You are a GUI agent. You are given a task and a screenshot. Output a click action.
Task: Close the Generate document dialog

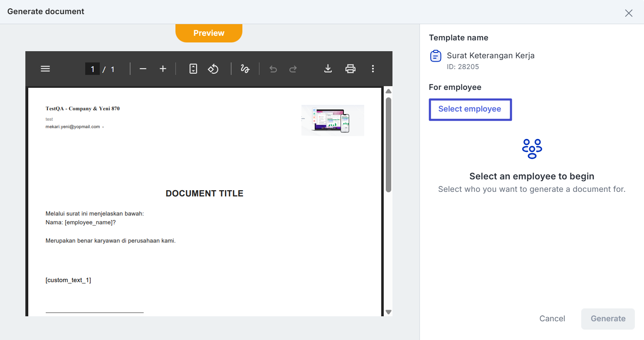coord(629,13)
